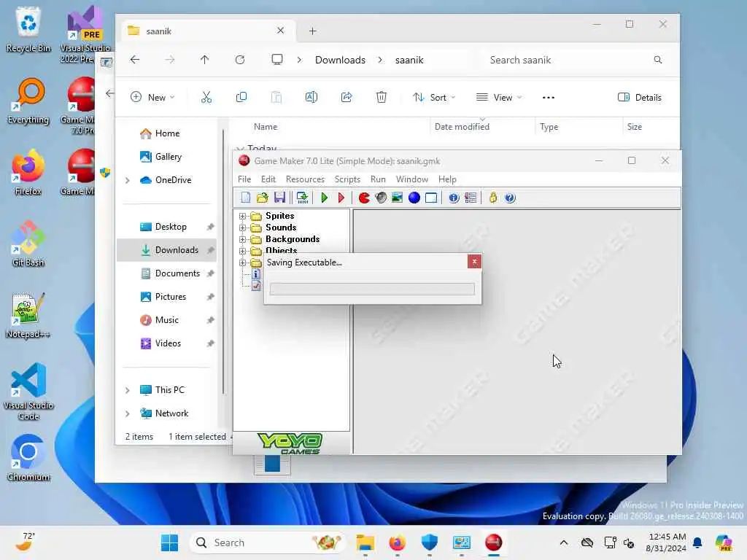Open Windows Start menu on taskbar
747x560 pixels.
(169, 542)
